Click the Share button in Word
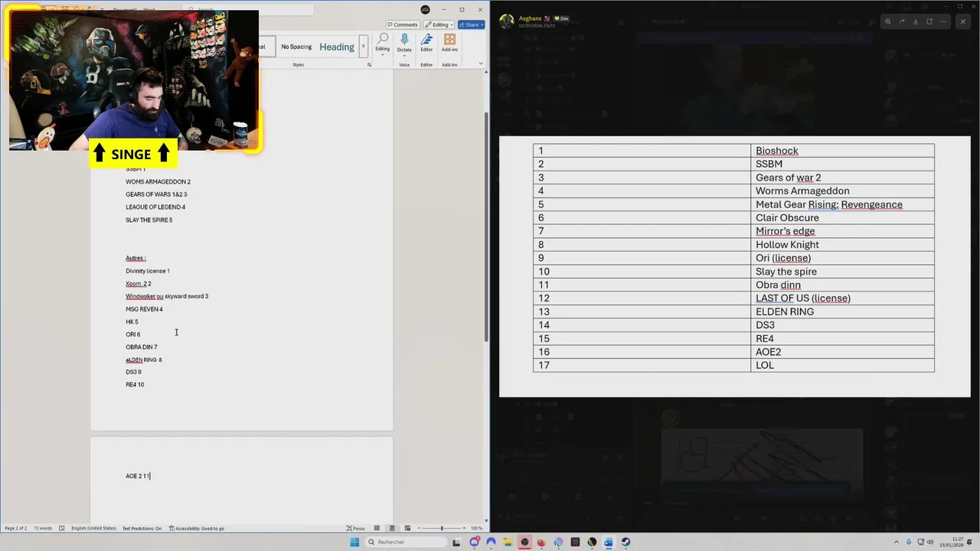The height and width of the screenshot is (551, 980). coord(472,24)
